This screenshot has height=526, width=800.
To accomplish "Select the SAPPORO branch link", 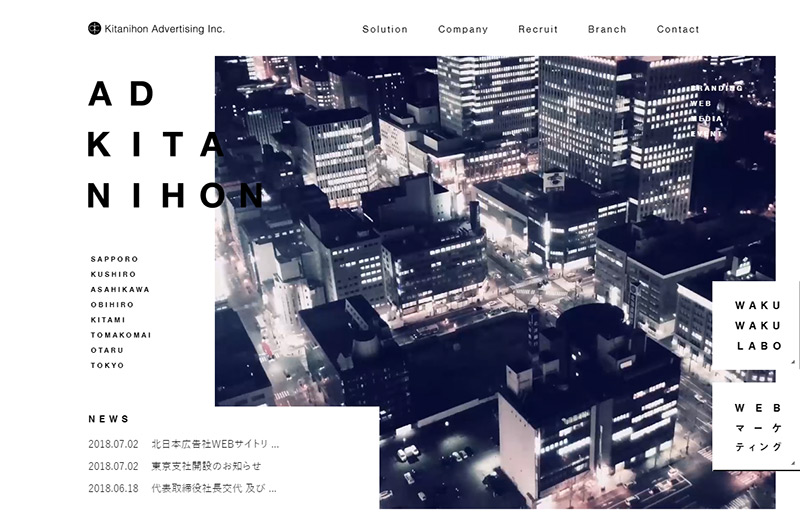I will coord(114,259).
